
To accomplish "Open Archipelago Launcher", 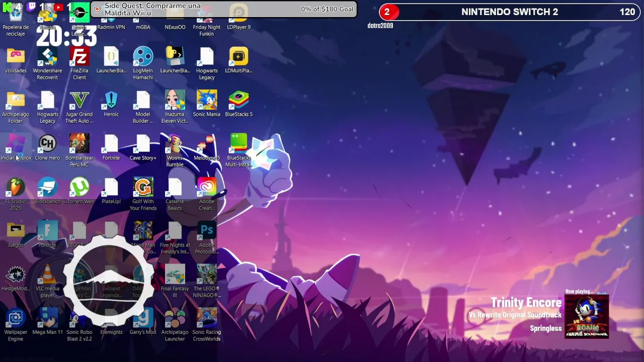I will point(175,325).
